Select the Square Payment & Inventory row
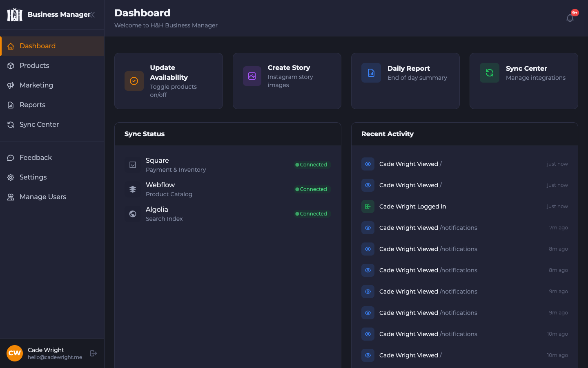The image size is (588, 368). 228,165
